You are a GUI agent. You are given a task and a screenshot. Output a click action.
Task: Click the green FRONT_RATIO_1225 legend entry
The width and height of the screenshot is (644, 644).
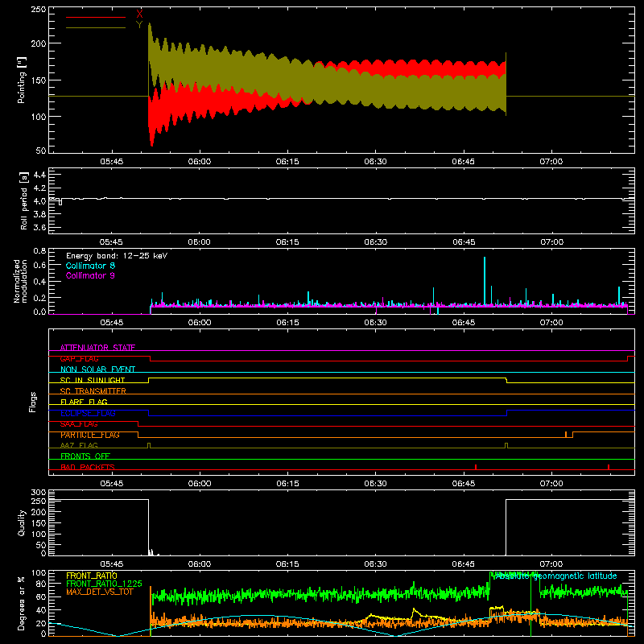tap(104, 584)
